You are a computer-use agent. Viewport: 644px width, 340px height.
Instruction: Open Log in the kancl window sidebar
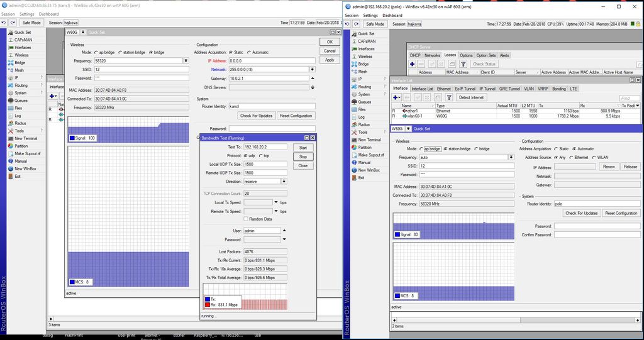pyautogui.click(x=18, y=116)
